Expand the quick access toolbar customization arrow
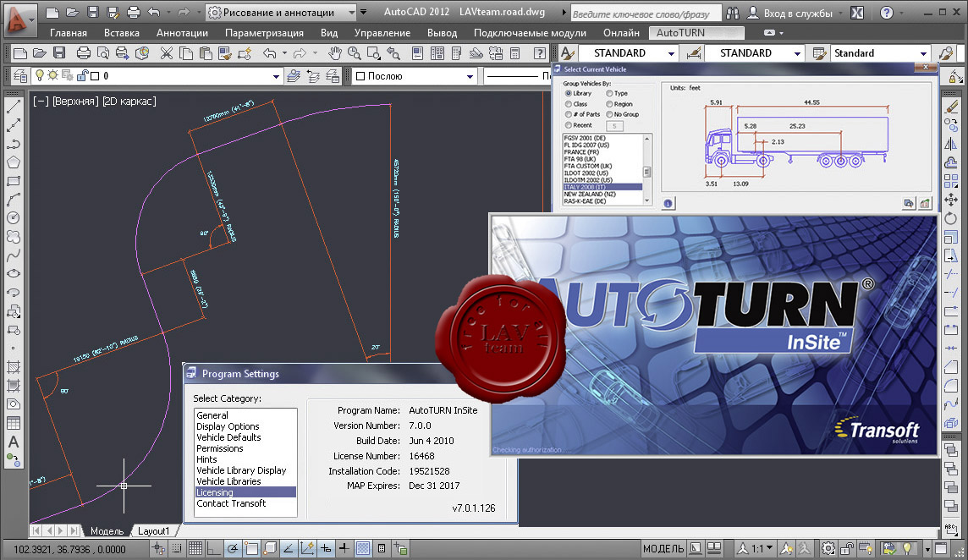 (363, 13)
